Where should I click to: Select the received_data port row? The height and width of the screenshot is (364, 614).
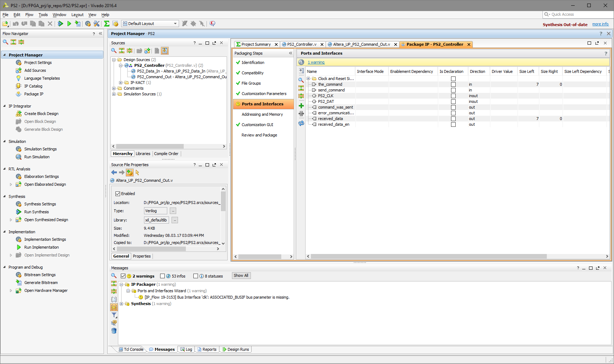coord(457,119)
